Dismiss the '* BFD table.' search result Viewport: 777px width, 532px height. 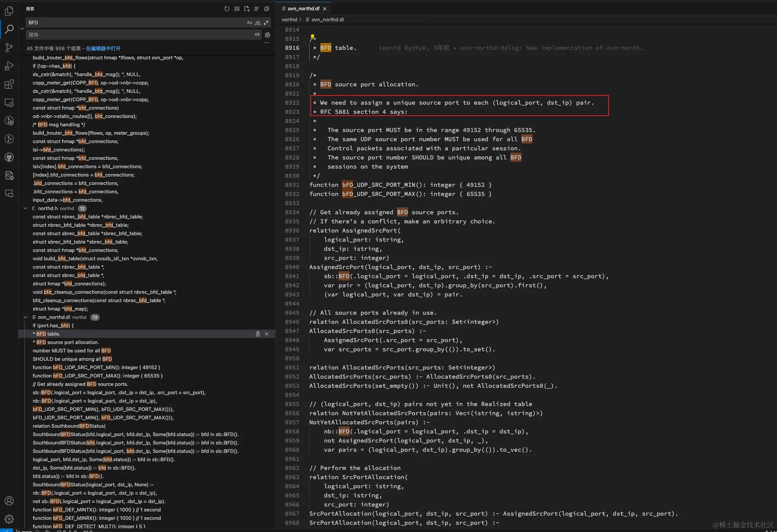[x=267, y=334]
